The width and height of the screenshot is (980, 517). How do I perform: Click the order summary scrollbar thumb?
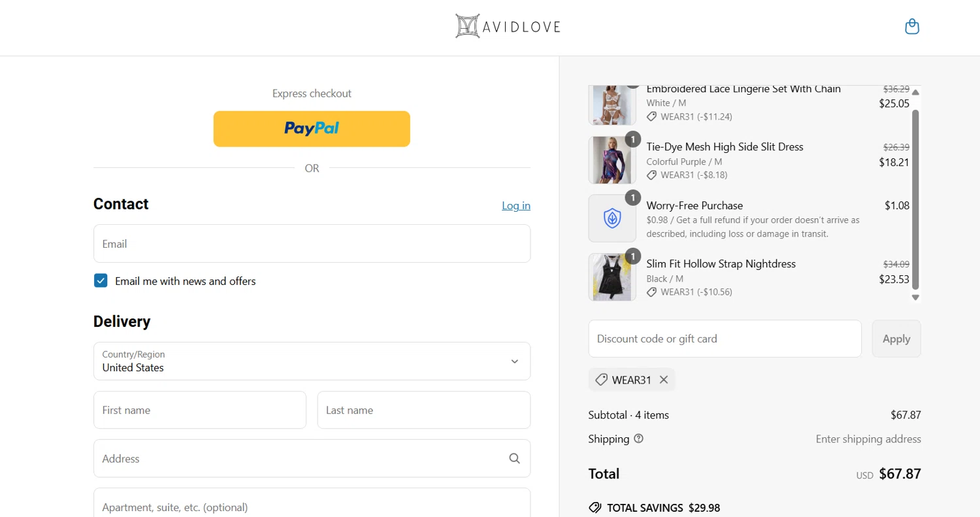tap(915, 199)
